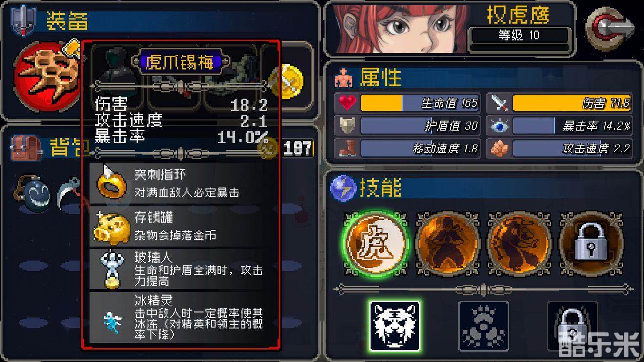Click the 等级 10 level label
This screenshot has height=362, width=644.
click(x=519, y=35)
